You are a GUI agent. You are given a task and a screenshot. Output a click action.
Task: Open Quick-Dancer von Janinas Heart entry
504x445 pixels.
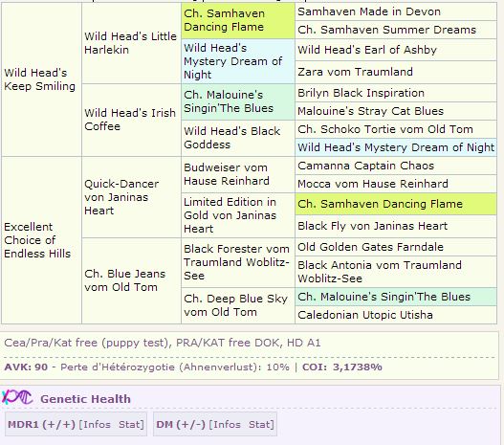coord(121,197)
